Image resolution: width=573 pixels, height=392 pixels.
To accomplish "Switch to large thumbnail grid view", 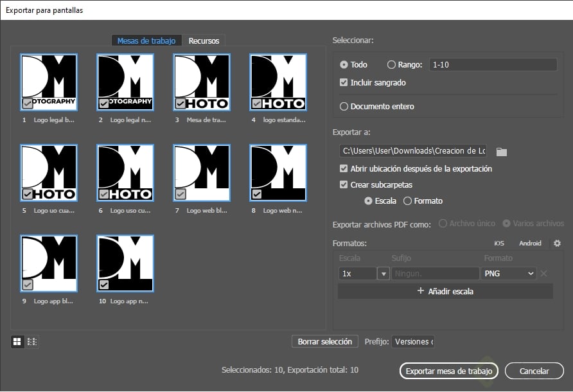I will (x=17, y=341).
